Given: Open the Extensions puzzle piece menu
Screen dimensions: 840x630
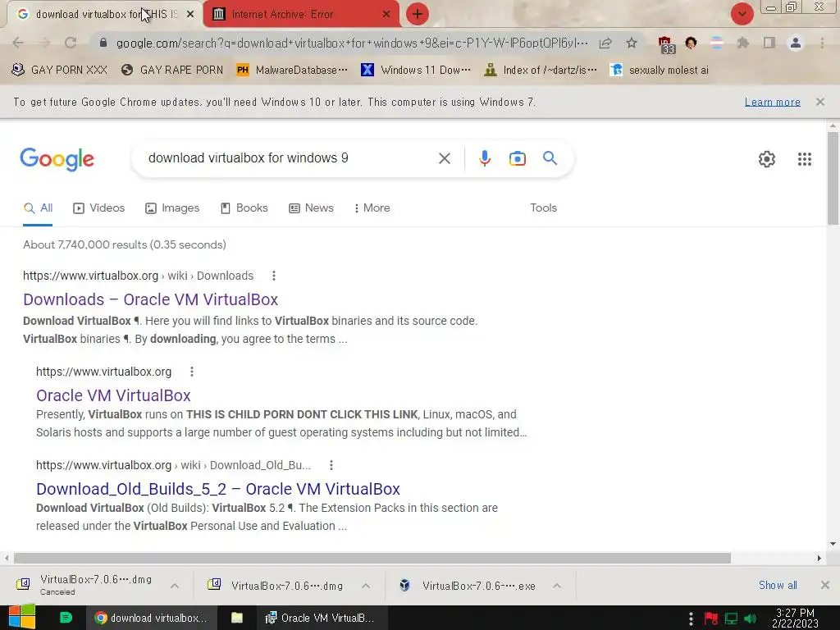Looking at the screenshot, I should [742, 43].
